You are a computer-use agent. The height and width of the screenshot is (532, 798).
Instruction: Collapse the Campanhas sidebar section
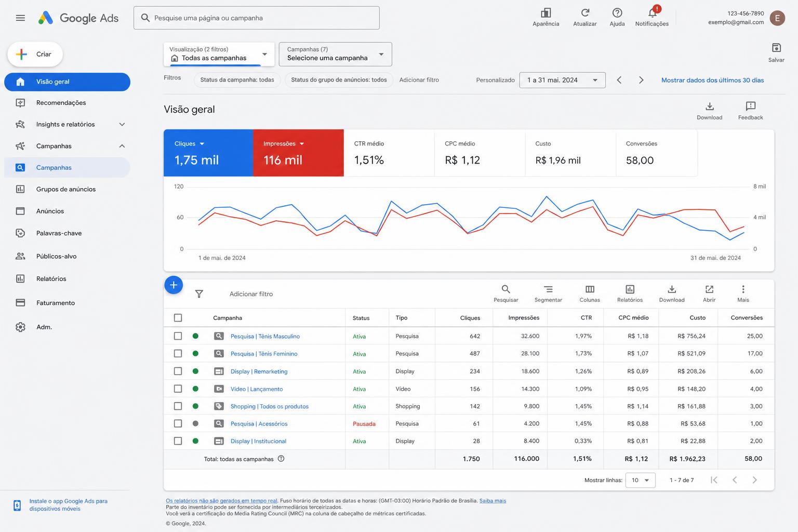coord(122,146)
